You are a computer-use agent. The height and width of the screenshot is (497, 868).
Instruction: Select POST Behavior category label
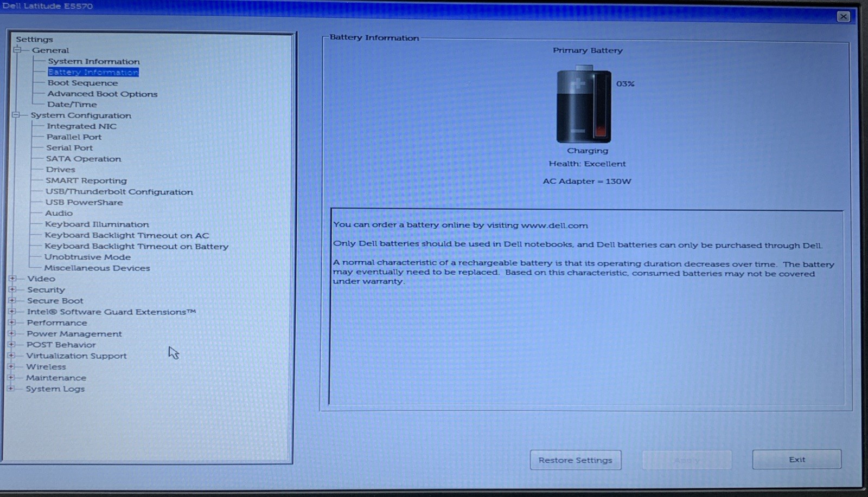(61, 345)
